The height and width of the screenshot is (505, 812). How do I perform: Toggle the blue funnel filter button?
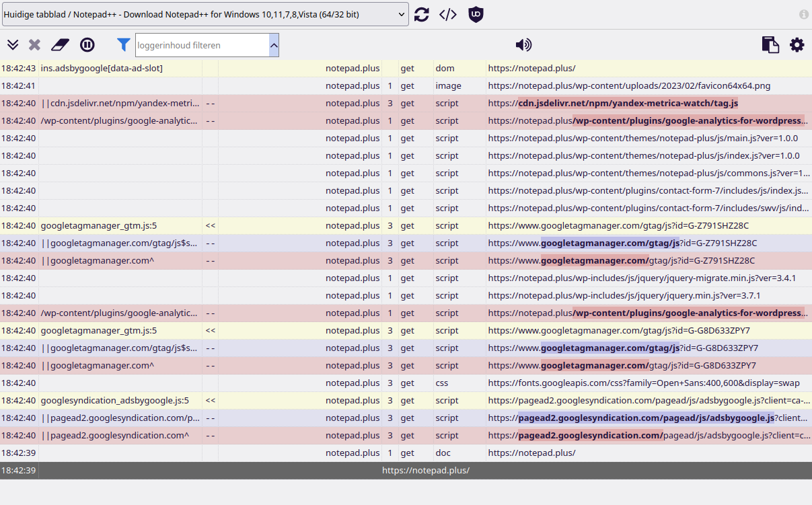point(123,45)
